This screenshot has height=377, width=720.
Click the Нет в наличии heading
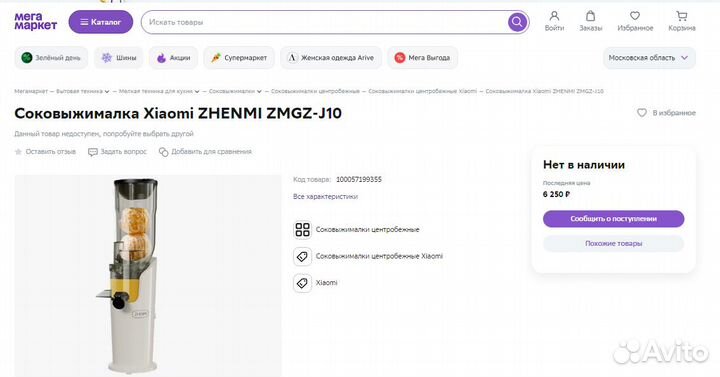point(584,165)
